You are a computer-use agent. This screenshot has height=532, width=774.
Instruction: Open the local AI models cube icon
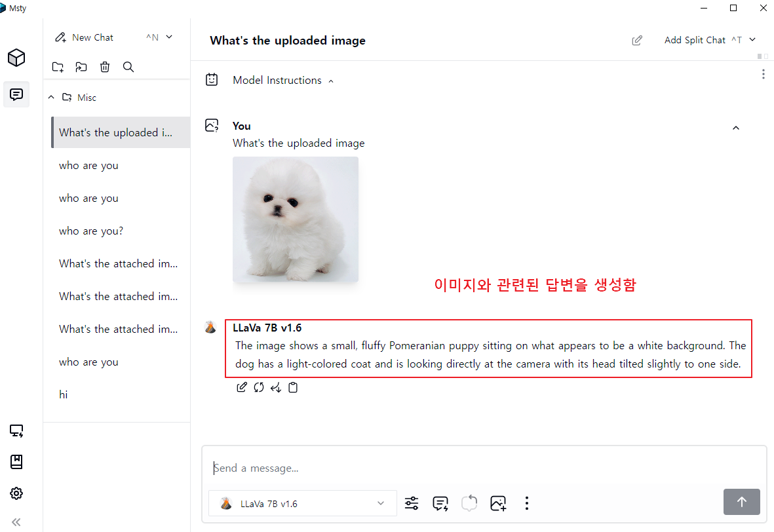click(x=16, y=58)
